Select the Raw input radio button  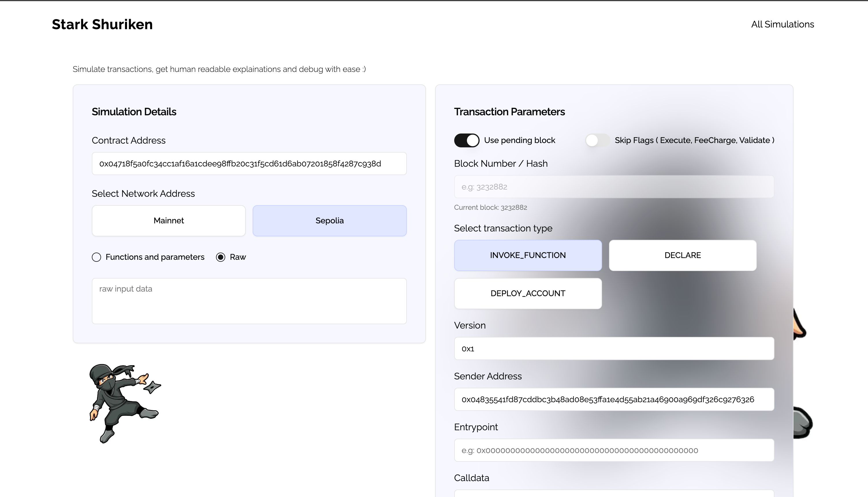tap(221, 257)
